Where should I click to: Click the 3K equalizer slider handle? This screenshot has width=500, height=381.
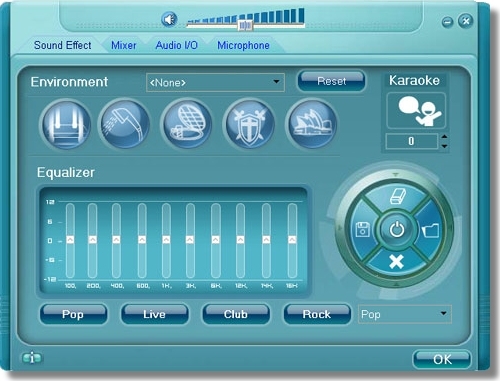pyautogui.click(x=190, y=240)
